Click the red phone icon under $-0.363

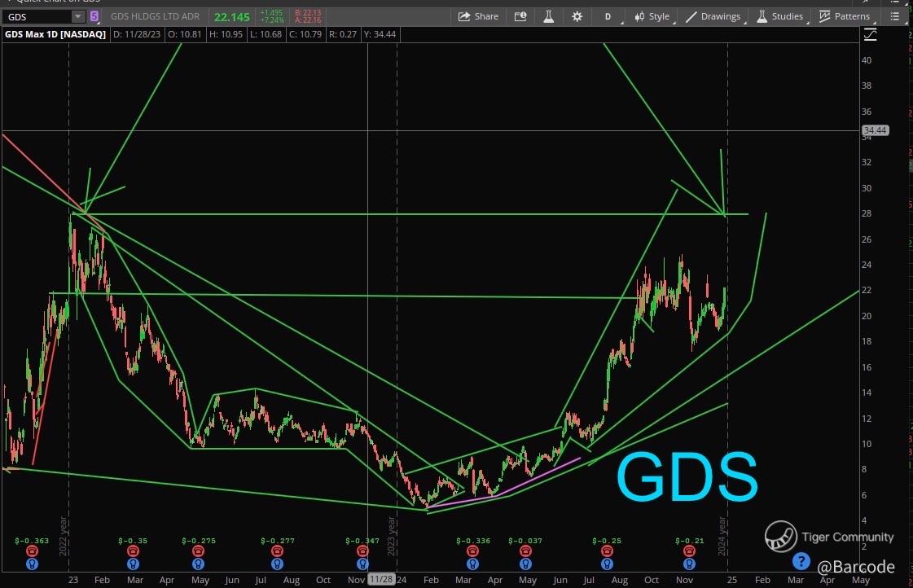pos(32,551)
